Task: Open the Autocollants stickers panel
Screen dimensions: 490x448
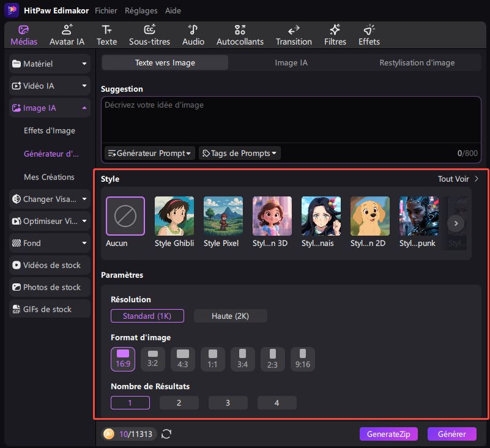Action: click(240, 35)
